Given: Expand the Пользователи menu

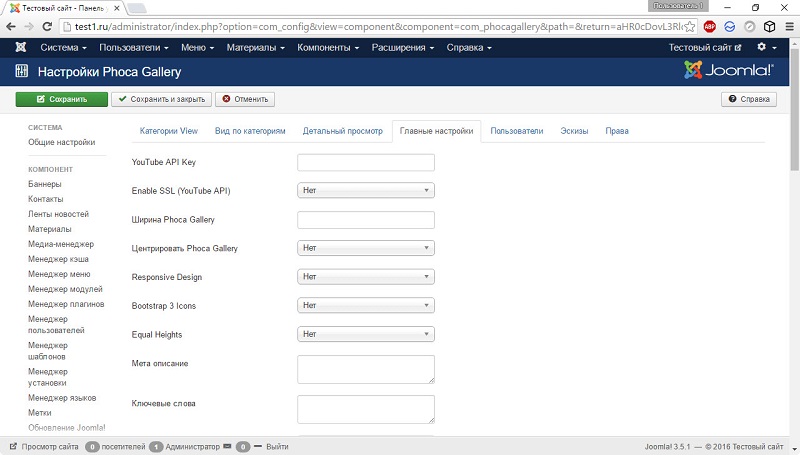Looking at the screenshot, I should [x=134, y=47].
